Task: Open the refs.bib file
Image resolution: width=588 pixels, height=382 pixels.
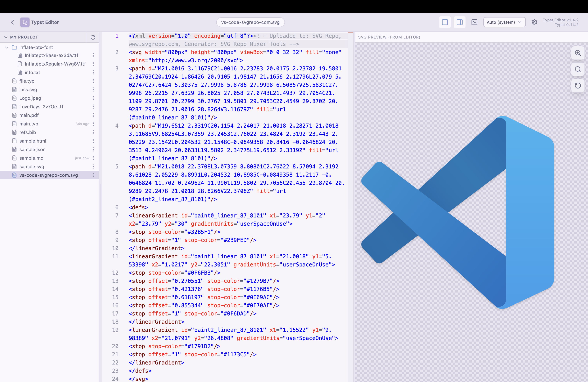Action: point(28,132)
